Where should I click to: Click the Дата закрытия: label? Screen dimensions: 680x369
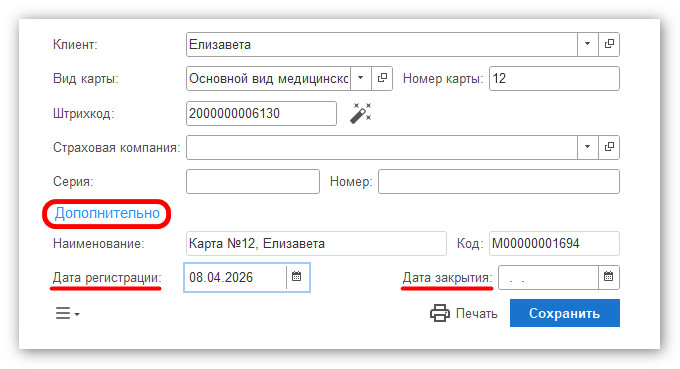pyautogui.click(x=448, y=278)
